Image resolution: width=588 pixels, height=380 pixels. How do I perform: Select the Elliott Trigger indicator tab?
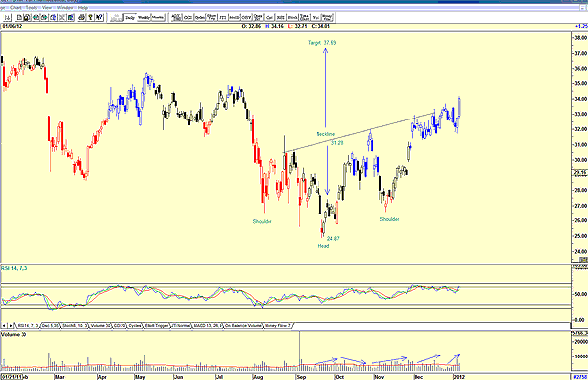(x=157, y=326)
